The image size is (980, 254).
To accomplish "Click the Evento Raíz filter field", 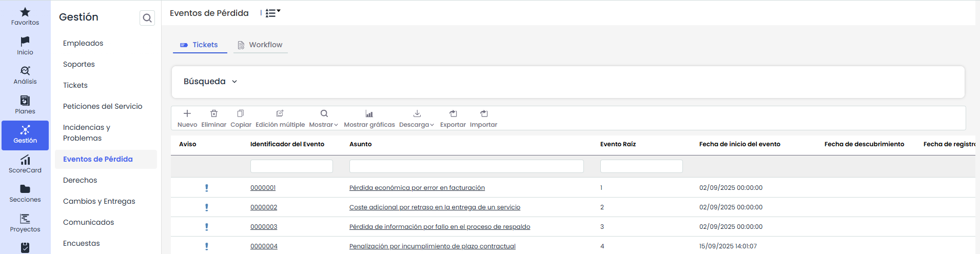I will [x=641, y=166].
